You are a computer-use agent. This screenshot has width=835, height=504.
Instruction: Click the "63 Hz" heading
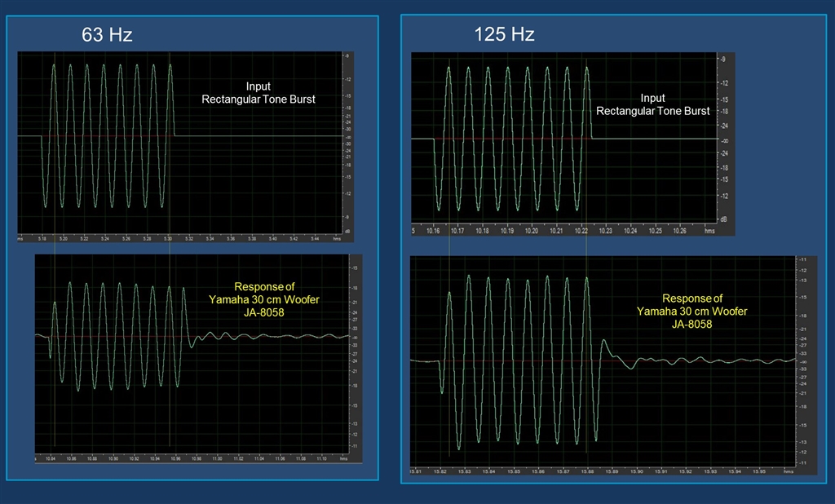[107, 34]
